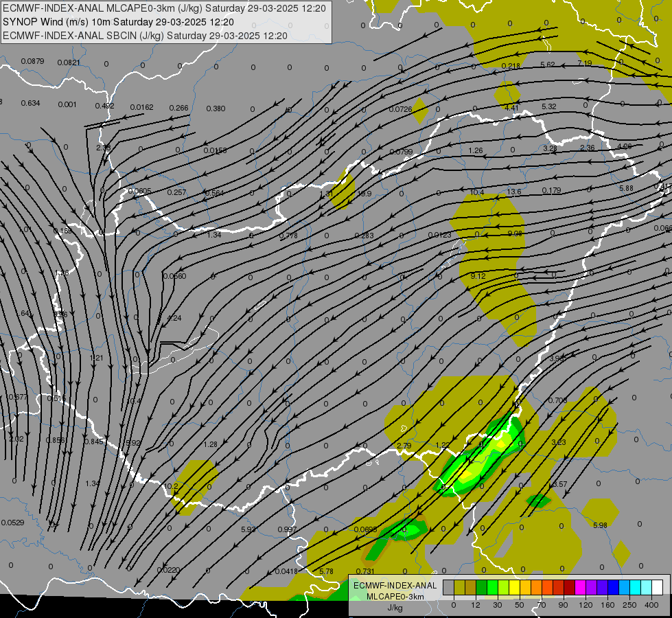672x618 pixels.
Task: Click legend scale label '90'
Action: 564,605
